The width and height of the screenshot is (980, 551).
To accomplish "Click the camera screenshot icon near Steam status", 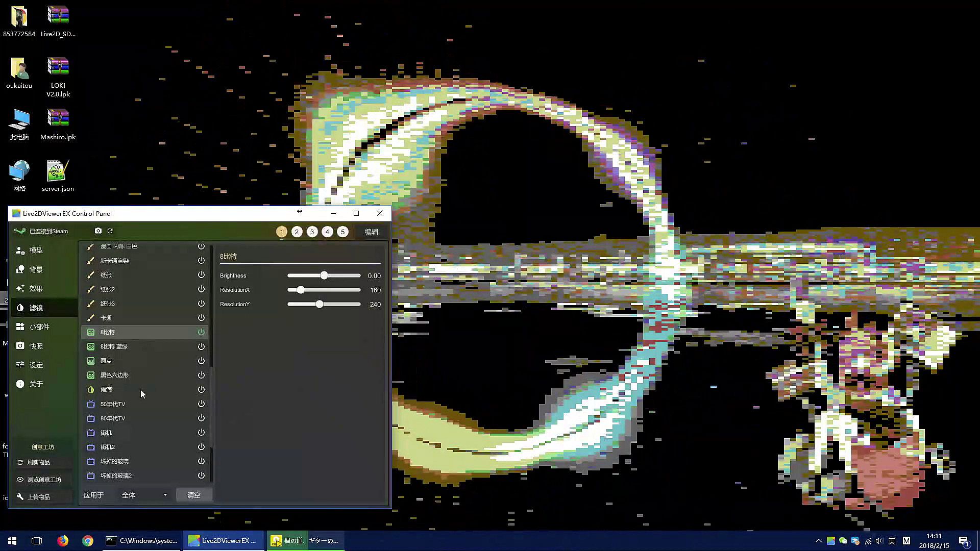I will [98, 231].
